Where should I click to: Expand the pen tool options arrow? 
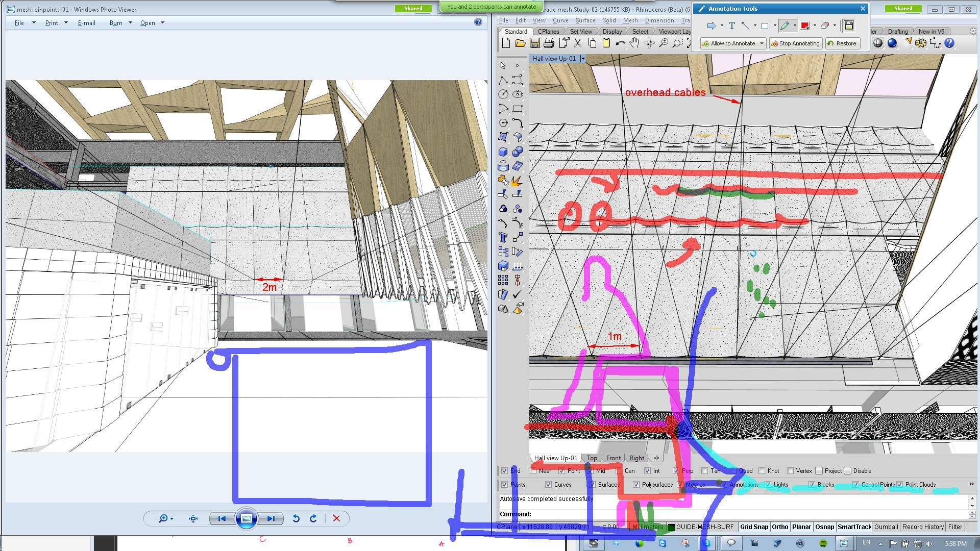795,26
